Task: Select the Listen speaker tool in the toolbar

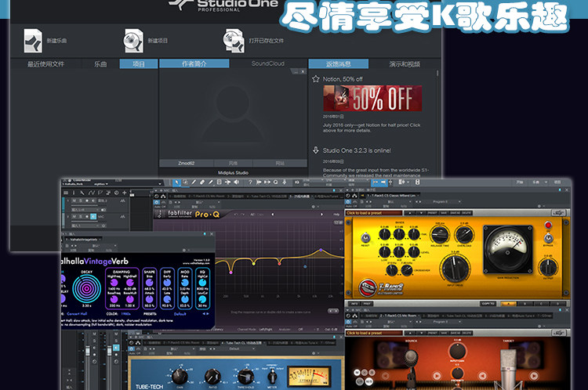Action: 236,182
